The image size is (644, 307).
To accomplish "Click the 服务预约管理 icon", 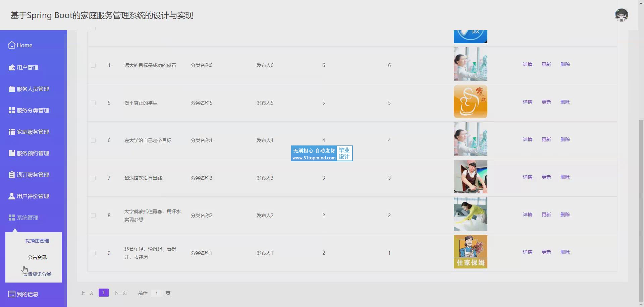I will 12,153.
